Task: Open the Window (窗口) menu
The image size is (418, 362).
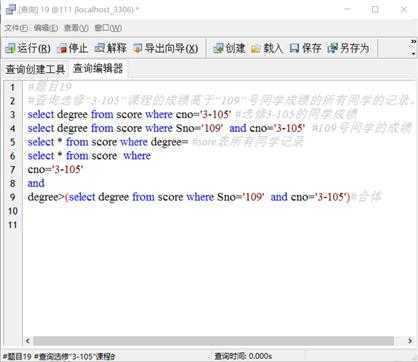Action: pos(108,28)
